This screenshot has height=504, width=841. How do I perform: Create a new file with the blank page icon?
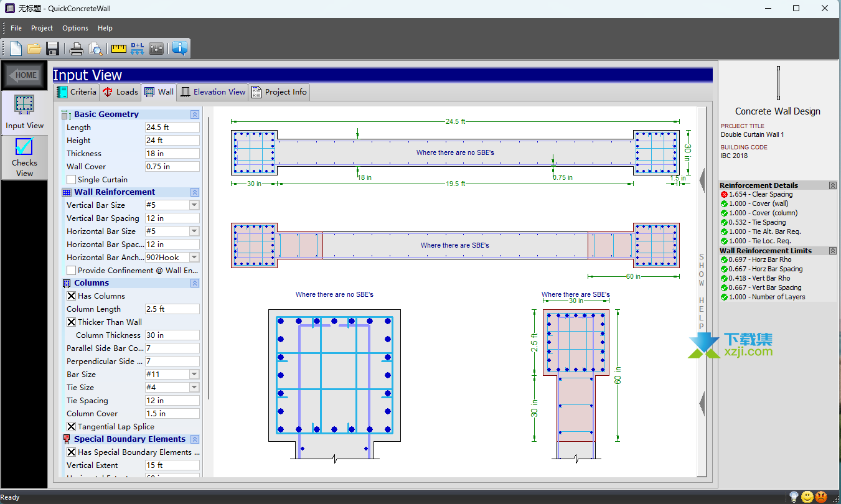coord(16,49)
